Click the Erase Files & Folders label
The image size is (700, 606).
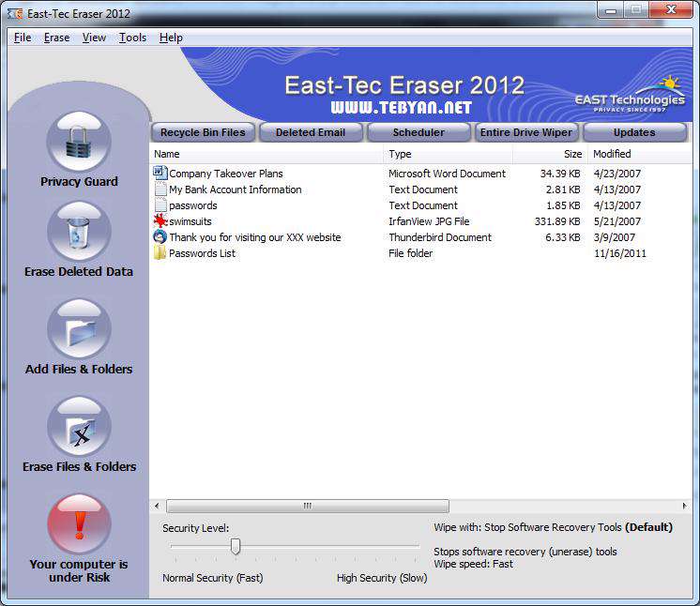click(80, 467)
